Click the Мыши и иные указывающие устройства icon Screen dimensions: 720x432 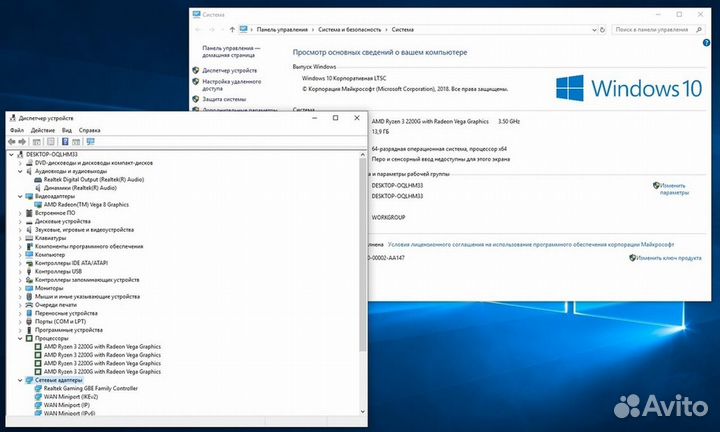click(x=29, y=297)
